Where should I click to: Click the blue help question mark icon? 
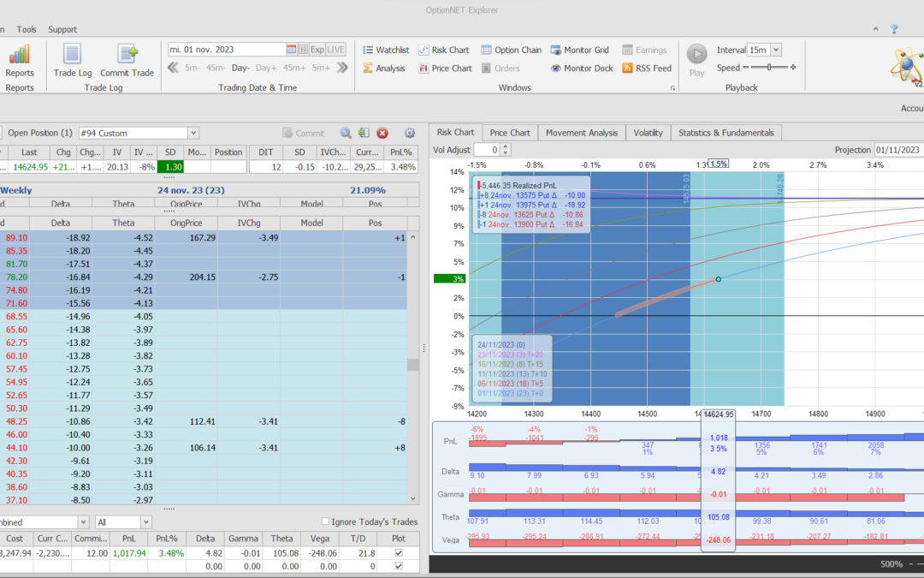point(894,29)
